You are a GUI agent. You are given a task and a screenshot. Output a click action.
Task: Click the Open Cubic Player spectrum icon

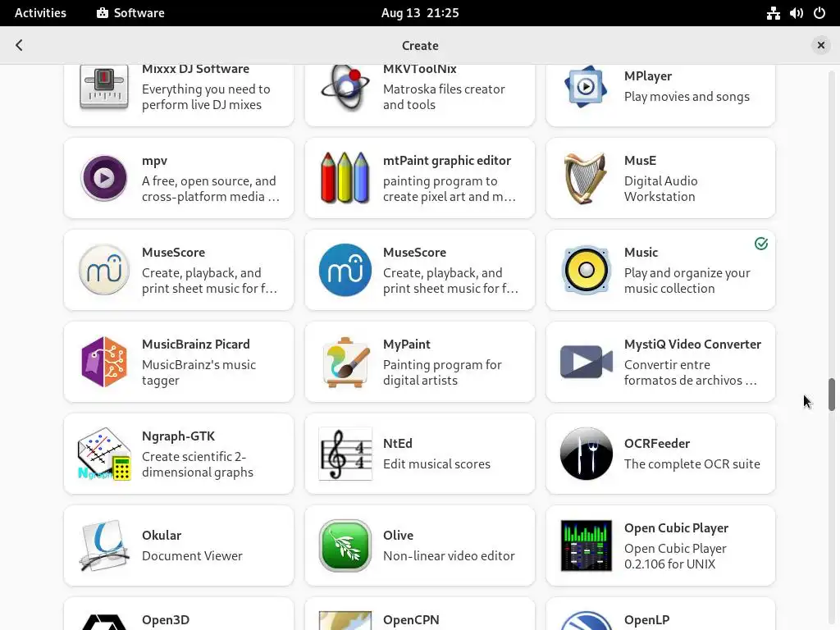586,546
